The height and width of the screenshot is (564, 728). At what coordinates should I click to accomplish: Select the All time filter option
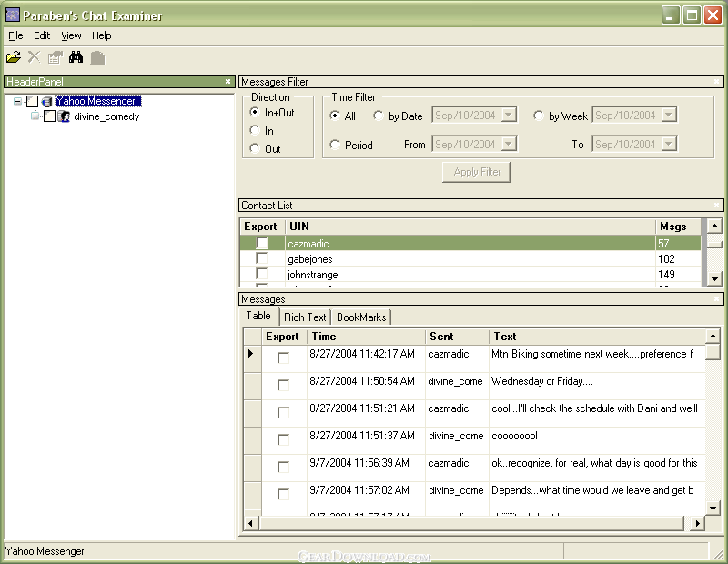tap(334, 116)
